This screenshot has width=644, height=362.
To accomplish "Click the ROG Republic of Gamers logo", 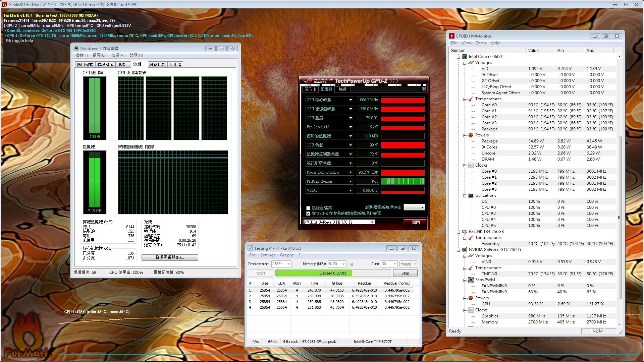I will pyautogui.click(x=318, y=80).
